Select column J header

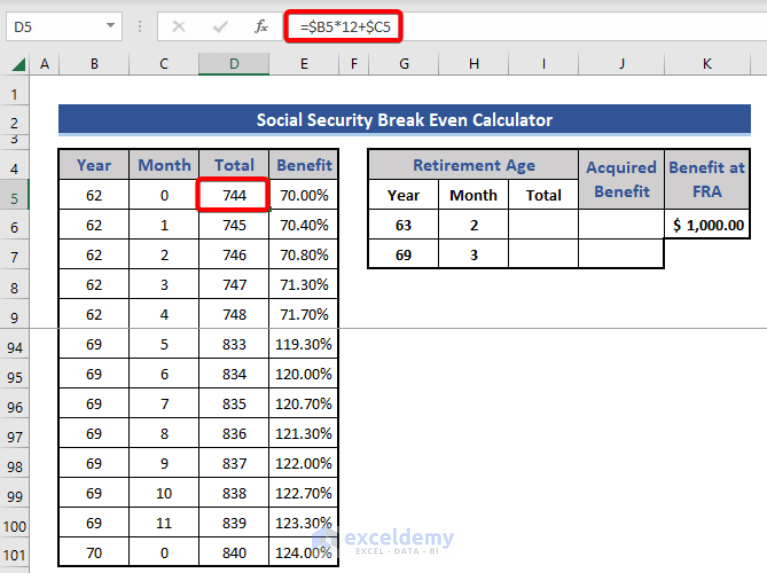(x=621, y=64)
